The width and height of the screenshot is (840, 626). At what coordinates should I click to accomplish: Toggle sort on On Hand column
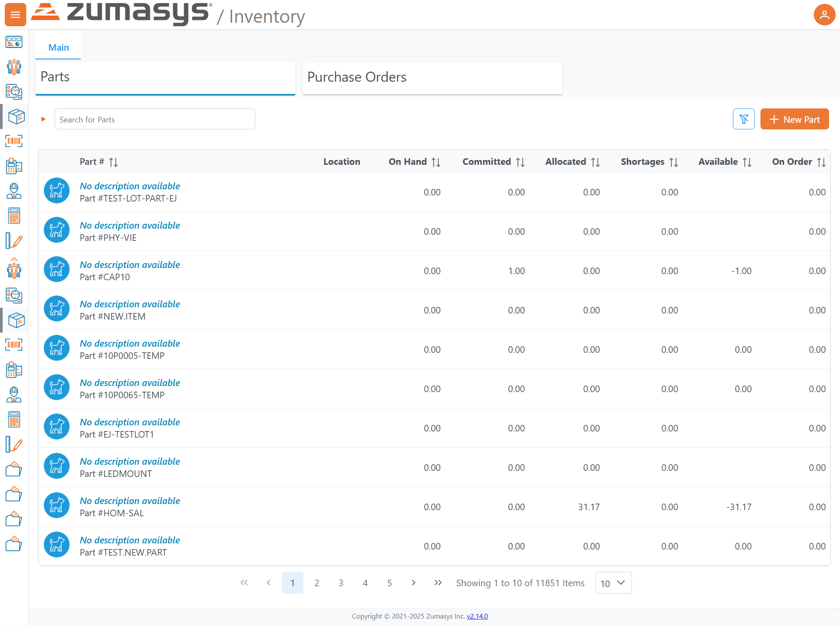(x=436, y=162)
